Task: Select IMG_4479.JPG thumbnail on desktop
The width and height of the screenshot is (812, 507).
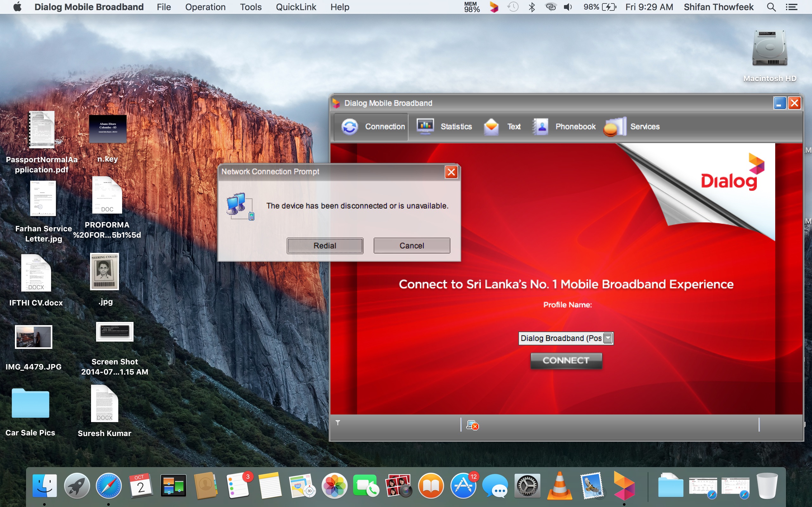Action: point(34,337)
